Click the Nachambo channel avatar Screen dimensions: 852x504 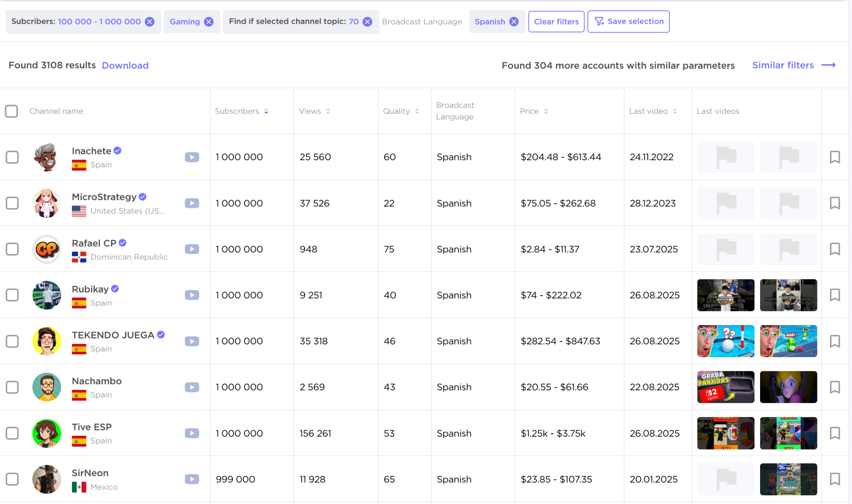[47, 387]
